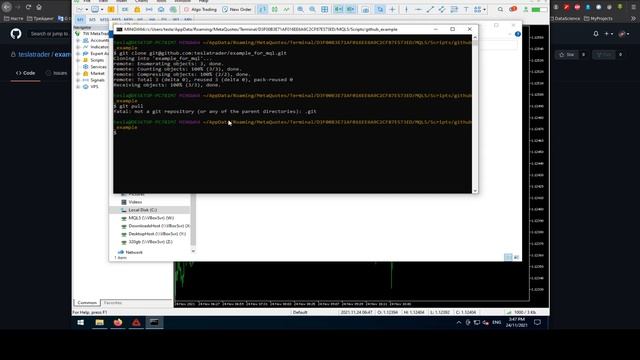Open the red triangle app in taskbar
640x360 pixels.
coord(136,322)
